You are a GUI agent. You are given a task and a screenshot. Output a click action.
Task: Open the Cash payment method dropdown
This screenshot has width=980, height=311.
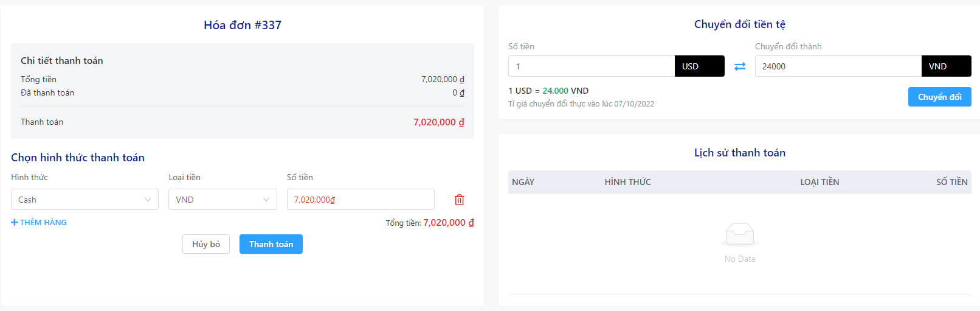(85, 200)
